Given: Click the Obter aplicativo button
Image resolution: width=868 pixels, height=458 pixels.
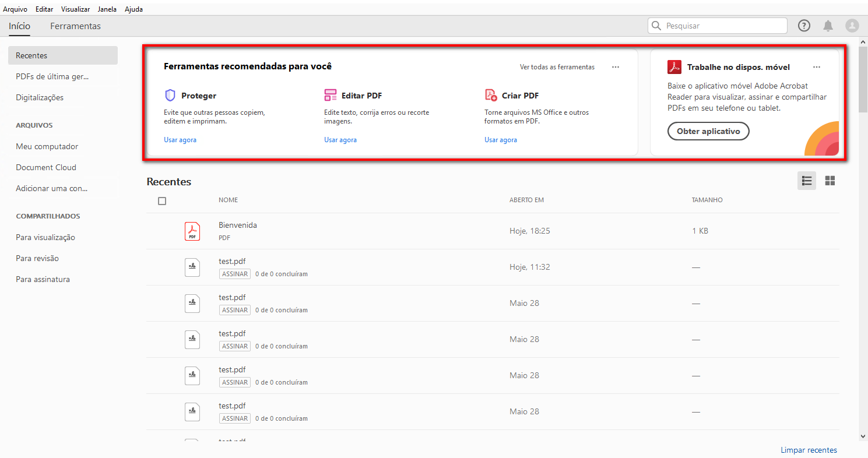Looking at the screenshot, I should [708, 131].
